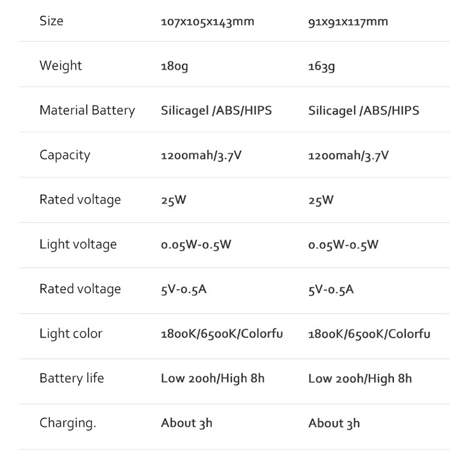Viewport: 470px width, 476px height.
Task: Click the Size row label
Action: 51,21
